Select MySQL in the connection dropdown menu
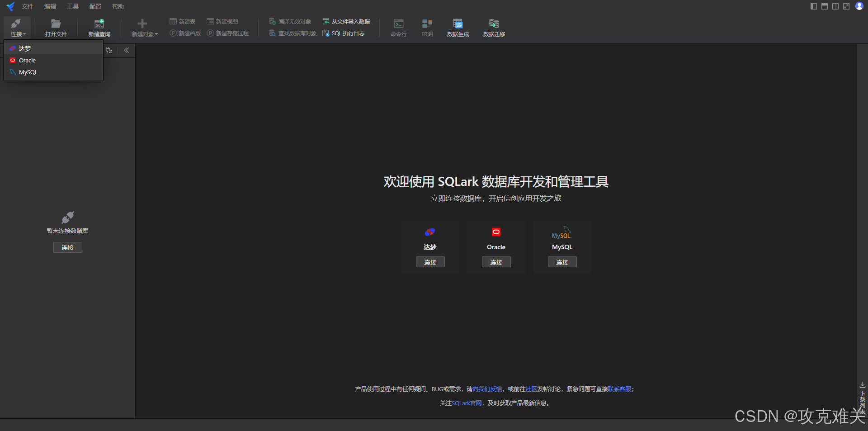Screen dimensions: 868x431 pyautogui.click(x=53, y=72)
